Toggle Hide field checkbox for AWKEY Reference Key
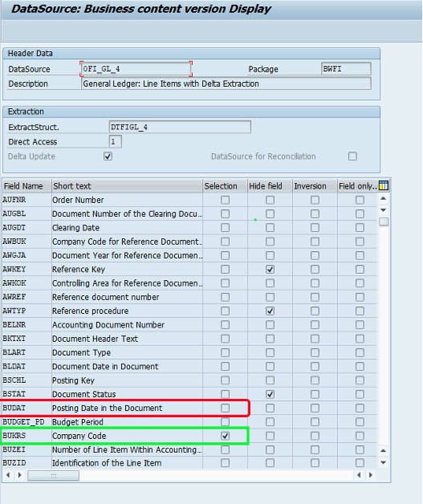This screenshot has height=504, width=423. pyautogui.click(x=270, y=270)
